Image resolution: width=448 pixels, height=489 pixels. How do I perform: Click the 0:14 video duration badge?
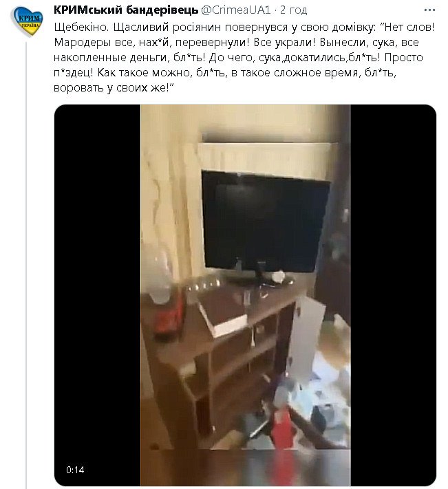[75, 470]
